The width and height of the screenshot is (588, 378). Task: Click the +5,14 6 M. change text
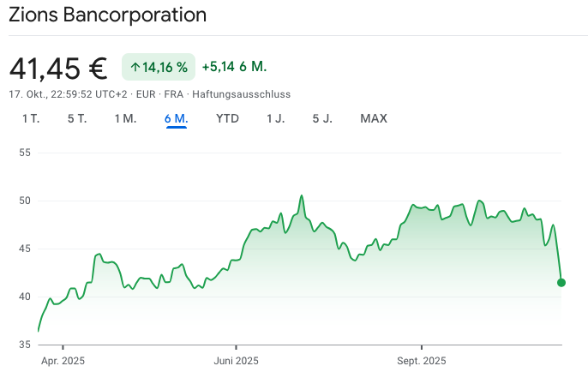236,67
